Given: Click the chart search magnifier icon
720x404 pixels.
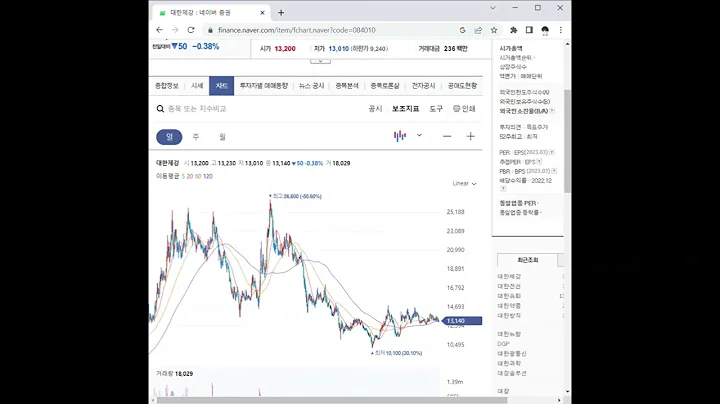Looking at the screenshot, I should tap(160, 109).
